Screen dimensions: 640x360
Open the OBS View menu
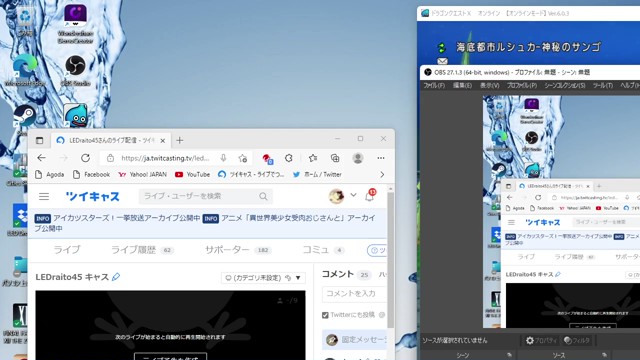point(489,85)
